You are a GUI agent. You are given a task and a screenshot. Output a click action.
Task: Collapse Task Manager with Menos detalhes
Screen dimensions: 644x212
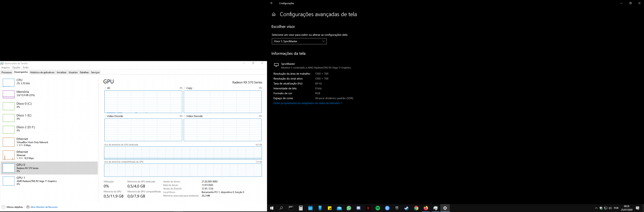coord(13,207)
